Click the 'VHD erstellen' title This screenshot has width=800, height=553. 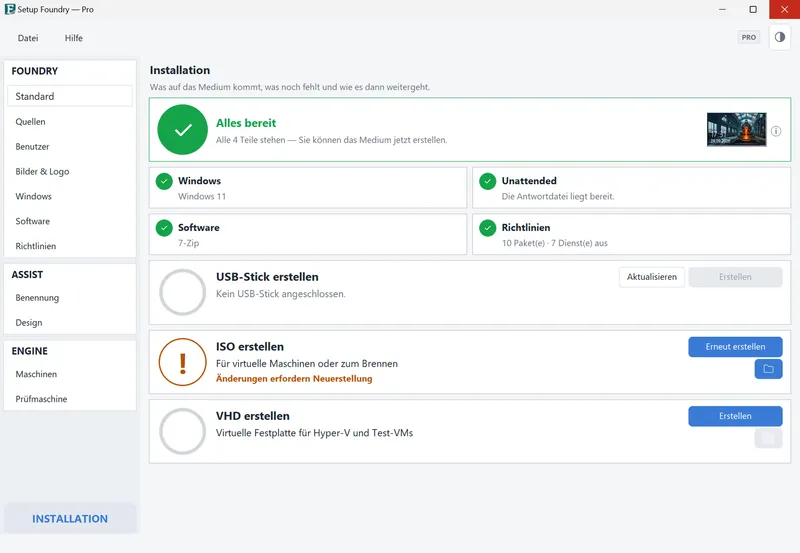point(253,416)
